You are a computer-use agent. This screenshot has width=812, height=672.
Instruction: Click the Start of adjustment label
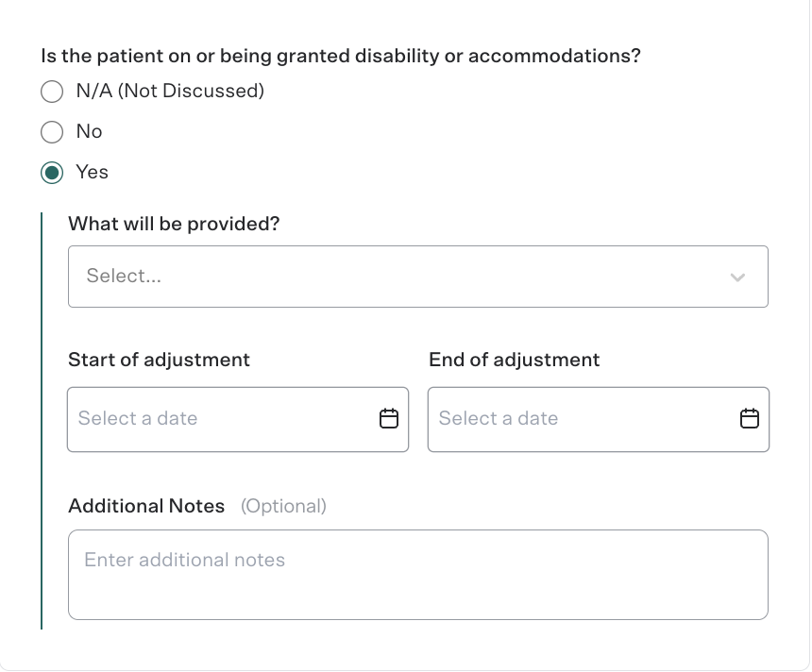[159, 360]
